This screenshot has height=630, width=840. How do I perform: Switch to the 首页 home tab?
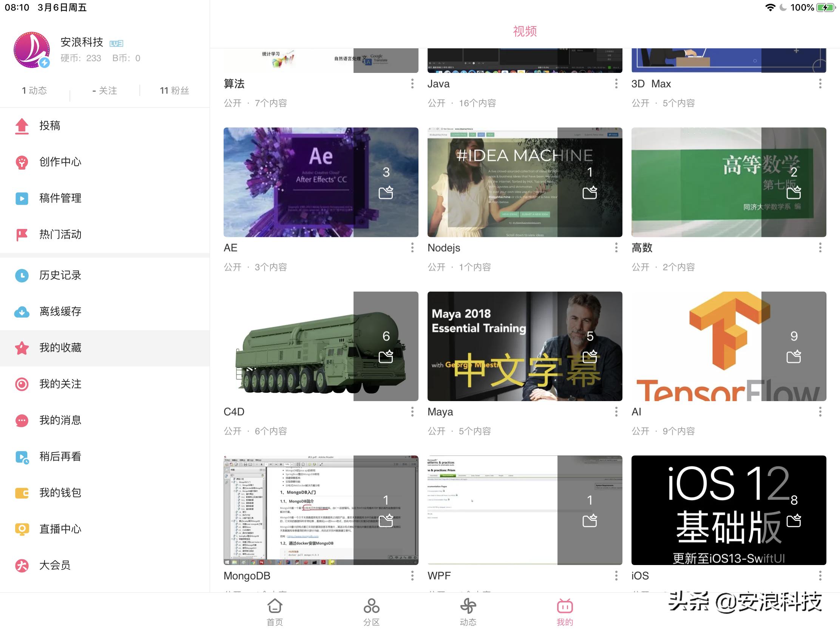point(275,612)
